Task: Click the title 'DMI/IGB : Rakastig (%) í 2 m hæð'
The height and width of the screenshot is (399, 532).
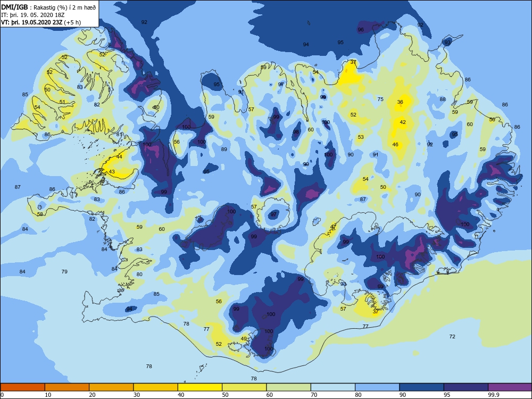Action: click(49, 7)
